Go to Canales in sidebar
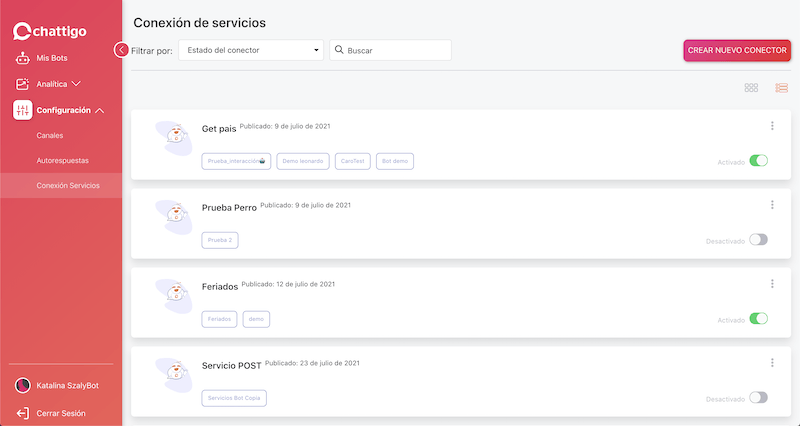 click(49, 136)
